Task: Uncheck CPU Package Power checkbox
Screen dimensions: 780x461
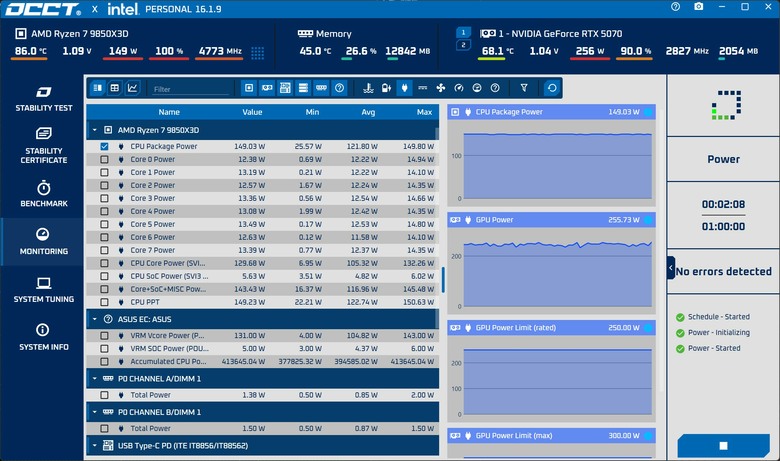Action: 104,146
